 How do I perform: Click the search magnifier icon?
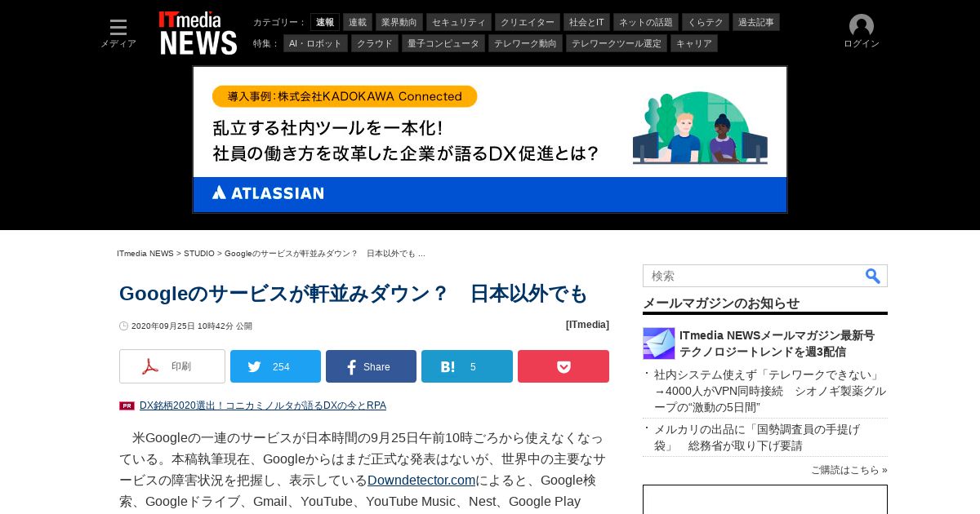pos(873,277)
